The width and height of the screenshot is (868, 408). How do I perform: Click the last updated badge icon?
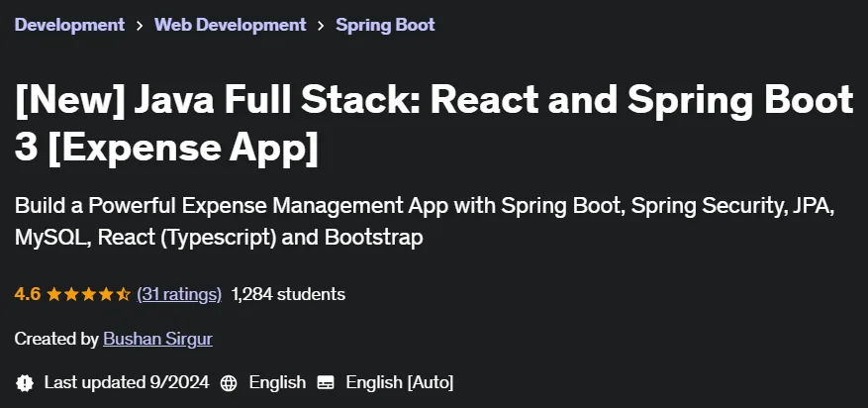25,382
